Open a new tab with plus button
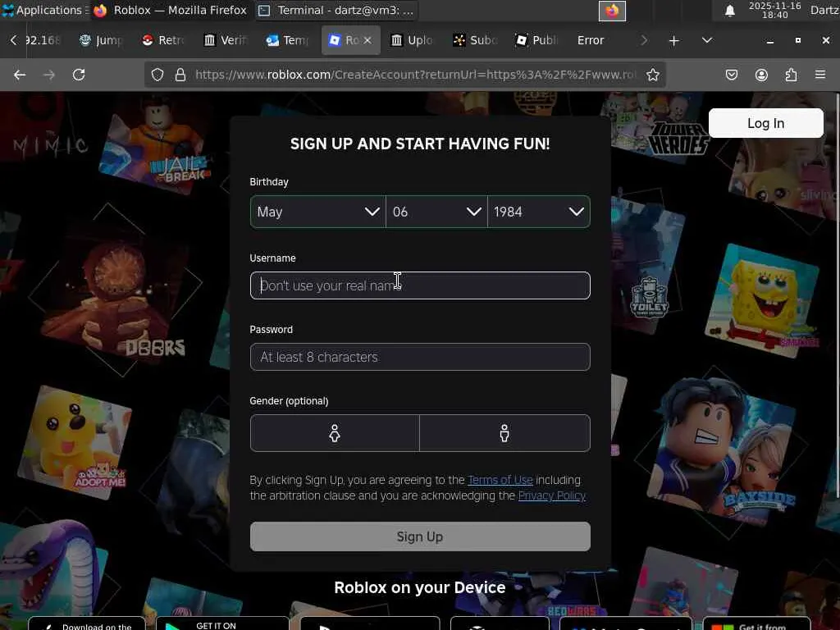The image size is (840, 630). (674, 40)
